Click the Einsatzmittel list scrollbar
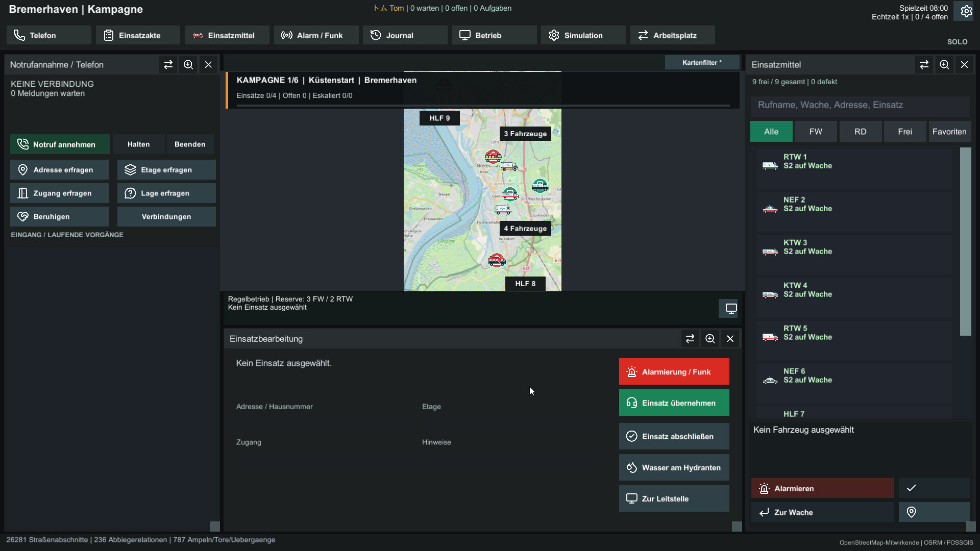The height and width of the screenshot is (551, 980). point(965,241)
